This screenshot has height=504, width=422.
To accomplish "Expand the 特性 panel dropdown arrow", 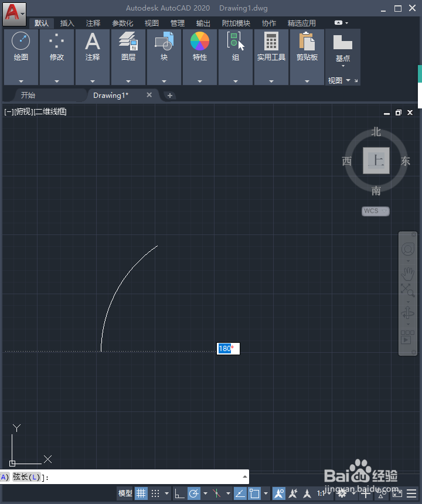I will click(x=200, y=81).
